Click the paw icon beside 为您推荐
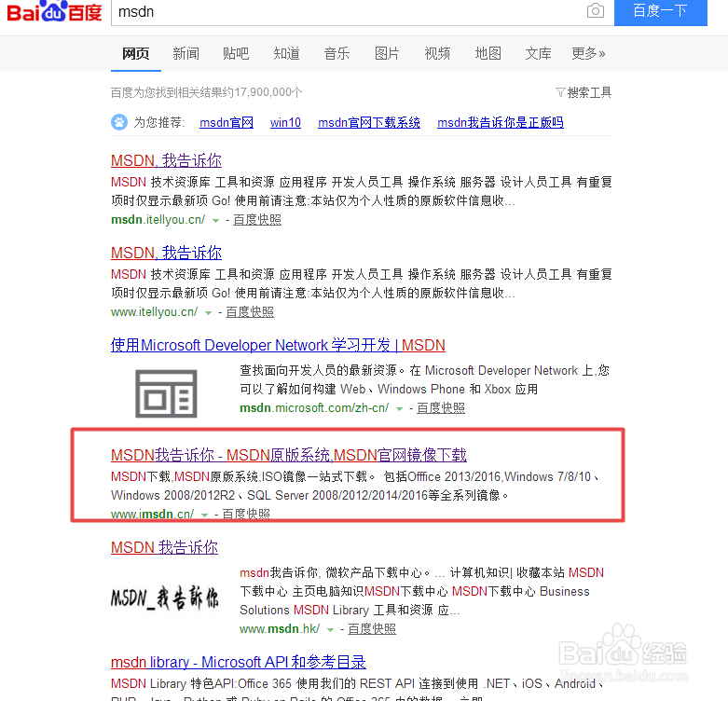This screenshot has width=728, height=701. pos(119,122)
